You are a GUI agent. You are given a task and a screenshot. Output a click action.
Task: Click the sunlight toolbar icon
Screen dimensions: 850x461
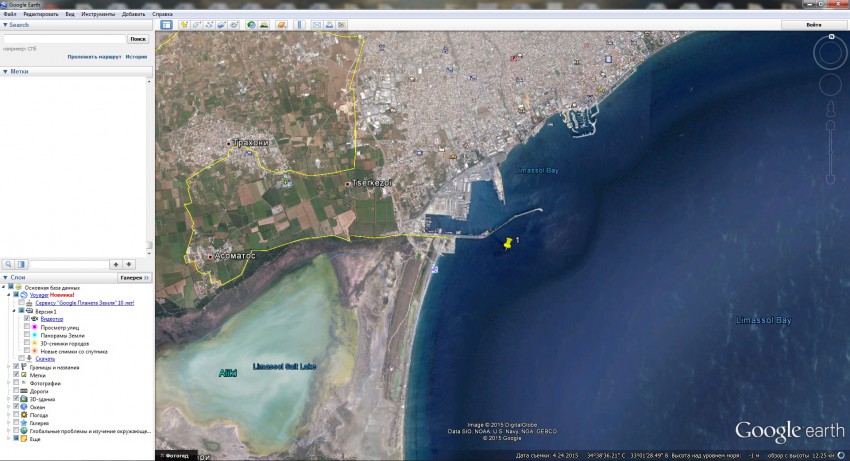265,24
